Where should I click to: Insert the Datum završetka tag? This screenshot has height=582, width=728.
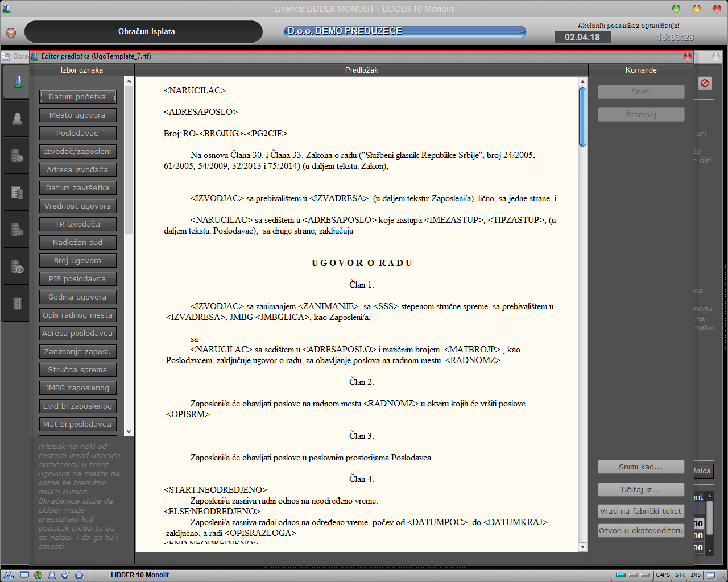77,188
